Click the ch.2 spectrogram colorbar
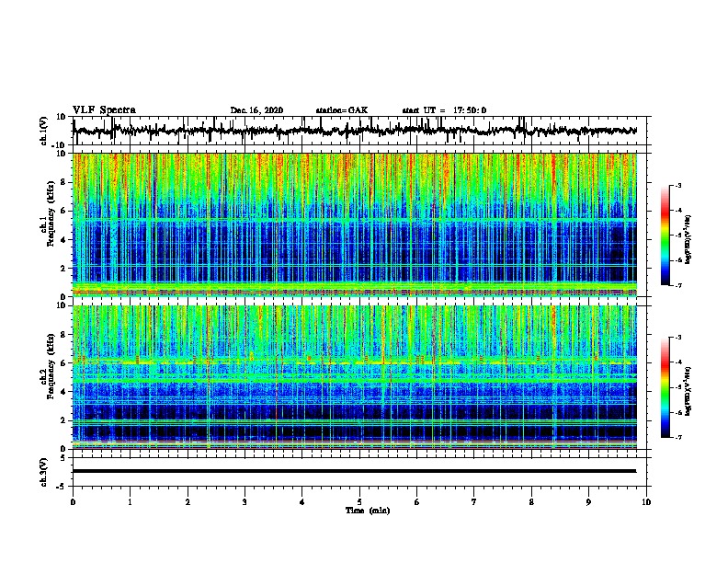Viewport: 728px width, 563px height. pyautogui.click(x=665, y=387)
